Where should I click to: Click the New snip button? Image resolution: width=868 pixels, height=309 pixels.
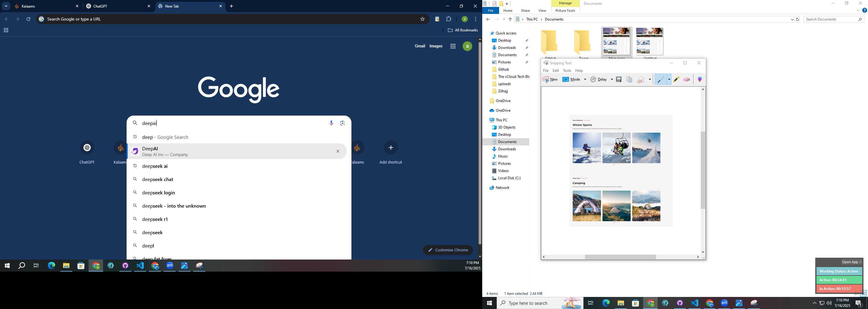click(550, 80)
